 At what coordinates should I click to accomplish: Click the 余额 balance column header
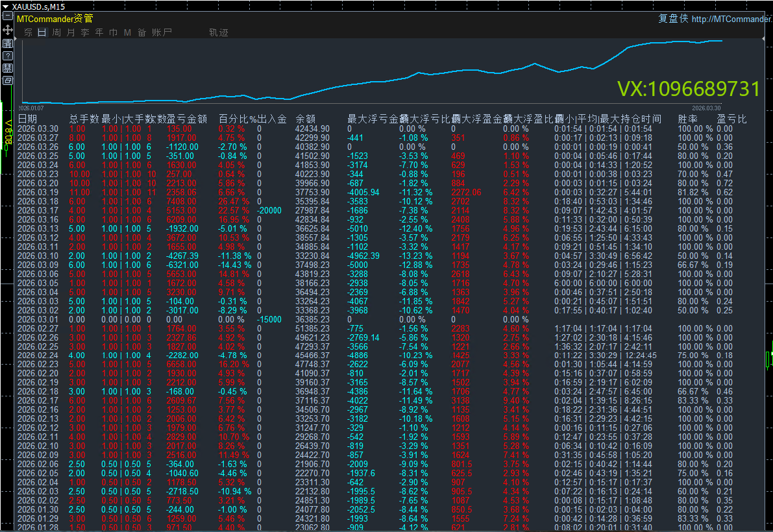tap(306, 119)
